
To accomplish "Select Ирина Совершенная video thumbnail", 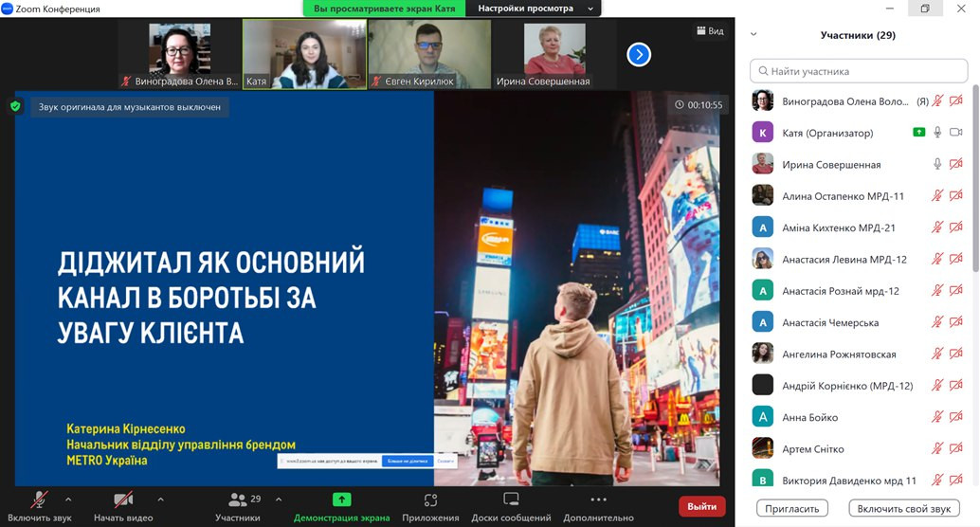I will point(555,54).
